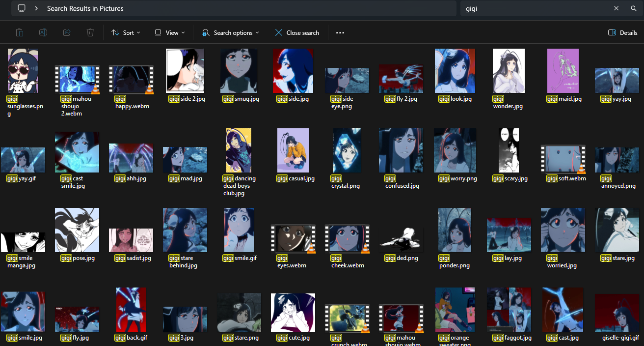Select gigi yay.gif thumbnail
Screen dimensions: 644x346
click(23, 160)
